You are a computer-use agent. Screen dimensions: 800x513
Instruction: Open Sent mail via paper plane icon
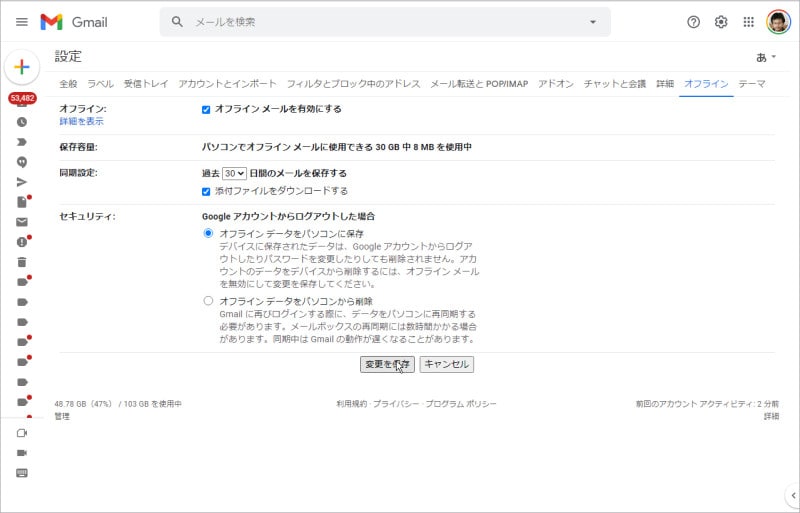click(22, 181)
